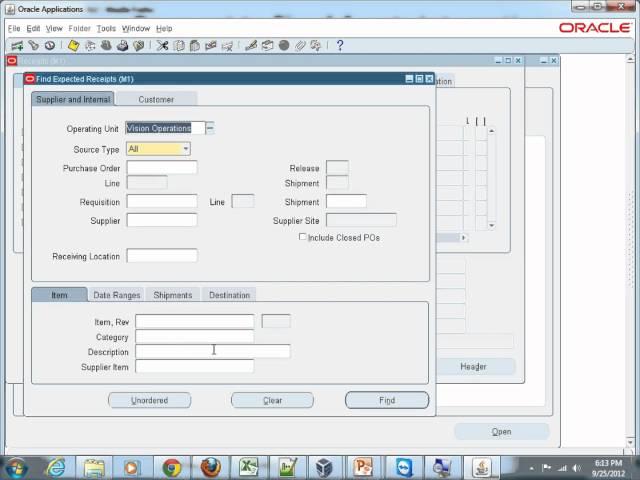This screenshot has height=480, width=640.
Task: Click the Purchase Order input field
Action: click(x=162, y=167)
